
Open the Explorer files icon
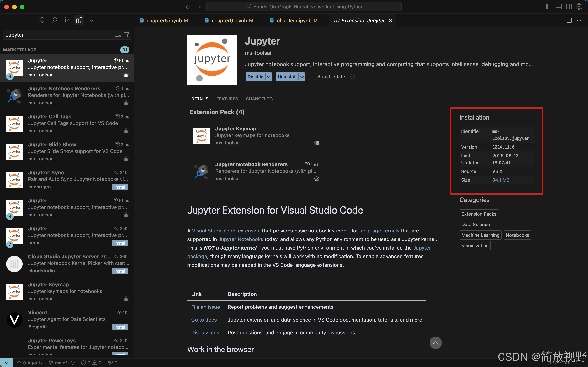(x=42, y=21)
